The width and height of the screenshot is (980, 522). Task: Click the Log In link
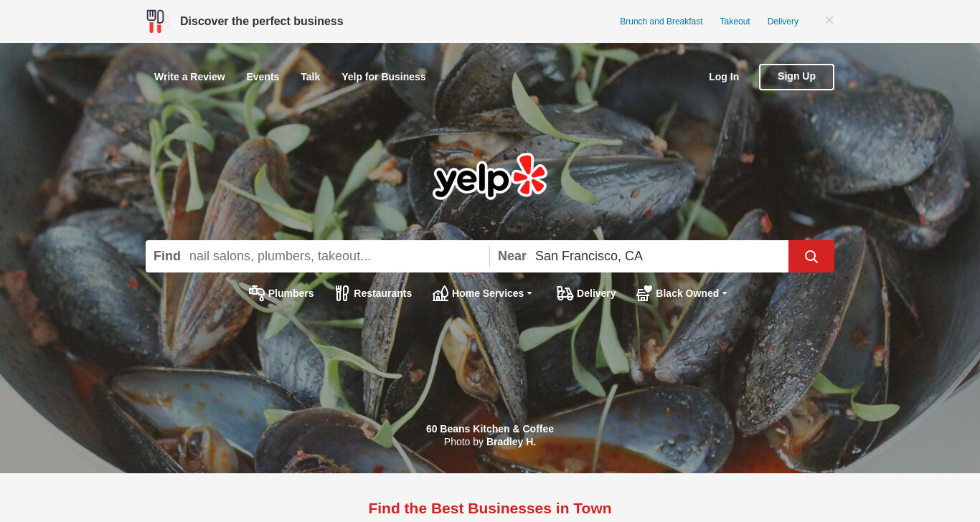724,77
